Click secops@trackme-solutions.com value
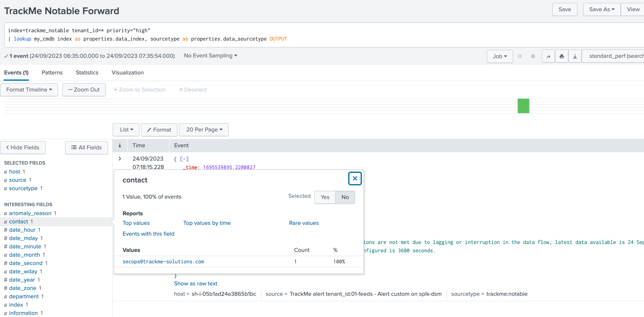The image size is (644, 317). pyautogui.click(x=163, y=261)
